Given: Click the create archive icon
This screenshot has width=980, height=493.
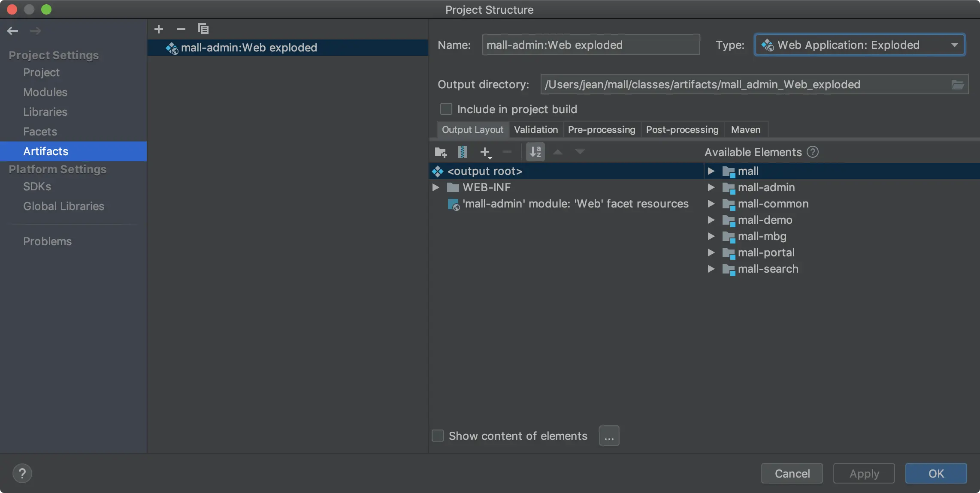Looking at the screenshot, I should [463, 152].
